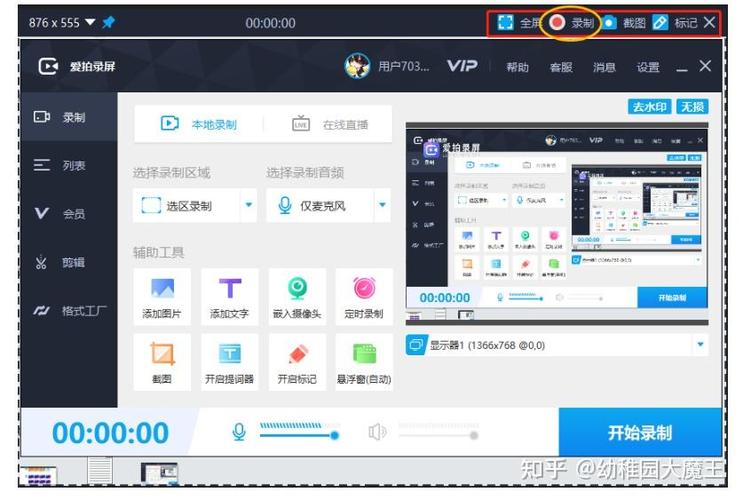The width and height of the screenshot is (743, 500).
Task: Click the 全屏 fullscreen icon in top bar
Action: (x=505, y=22)
